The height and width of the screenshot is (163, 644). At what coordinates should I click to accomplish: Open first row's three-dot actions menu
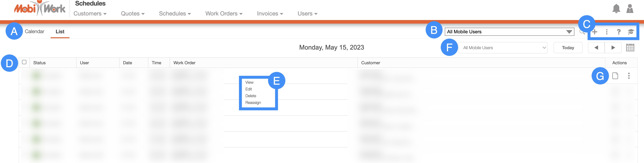click(629, 76)
